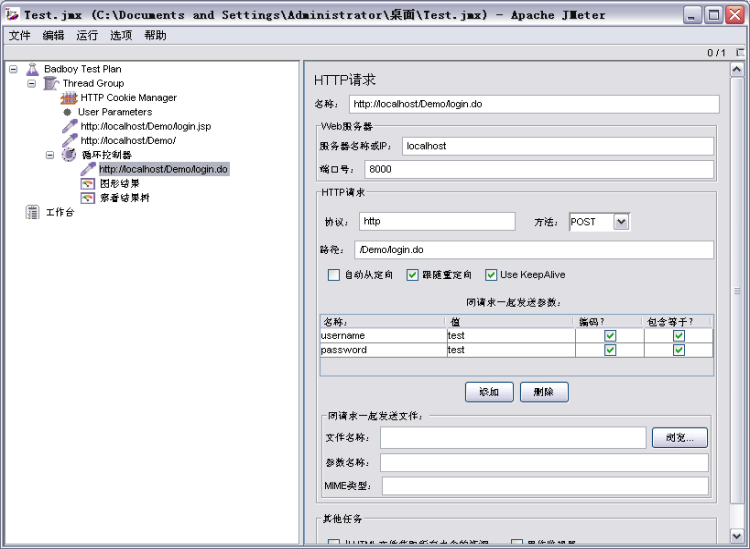Toggle the follow redirects checkbox

412,274
